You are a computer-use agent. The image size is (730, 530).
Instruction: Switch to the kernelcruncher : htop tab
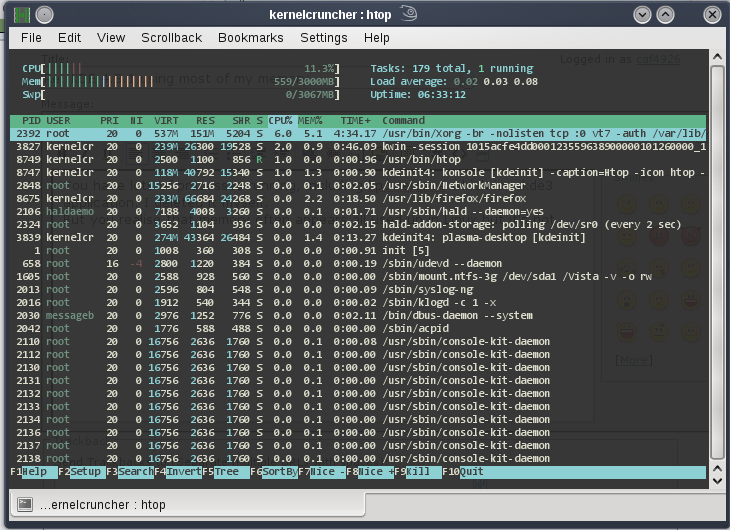187,504
